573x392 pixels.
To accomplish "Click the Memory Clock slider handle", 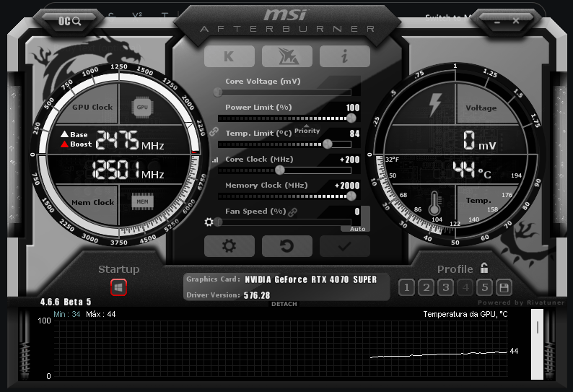I will point(351,196).
